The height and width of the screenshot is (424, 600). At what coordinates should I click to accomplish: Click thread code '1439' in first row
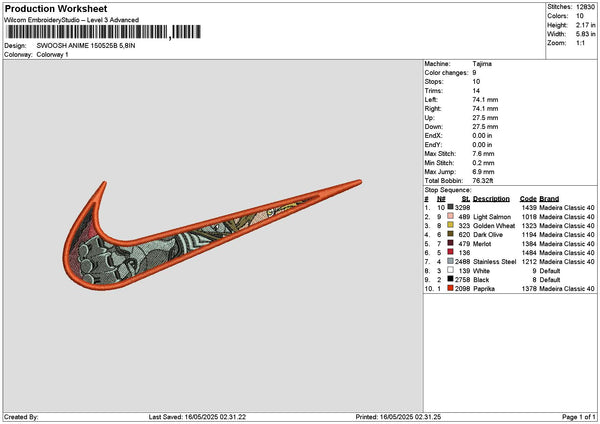529,208
